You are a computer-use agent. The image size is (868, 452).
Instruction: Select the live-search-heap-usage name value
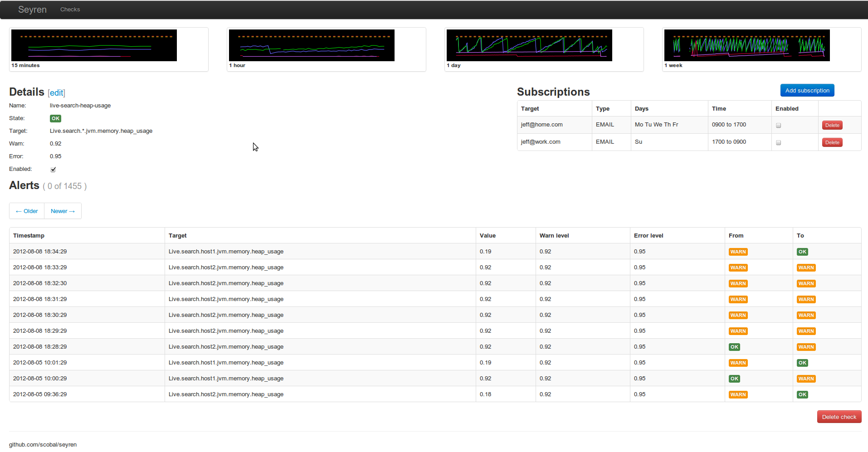[80, 105]
